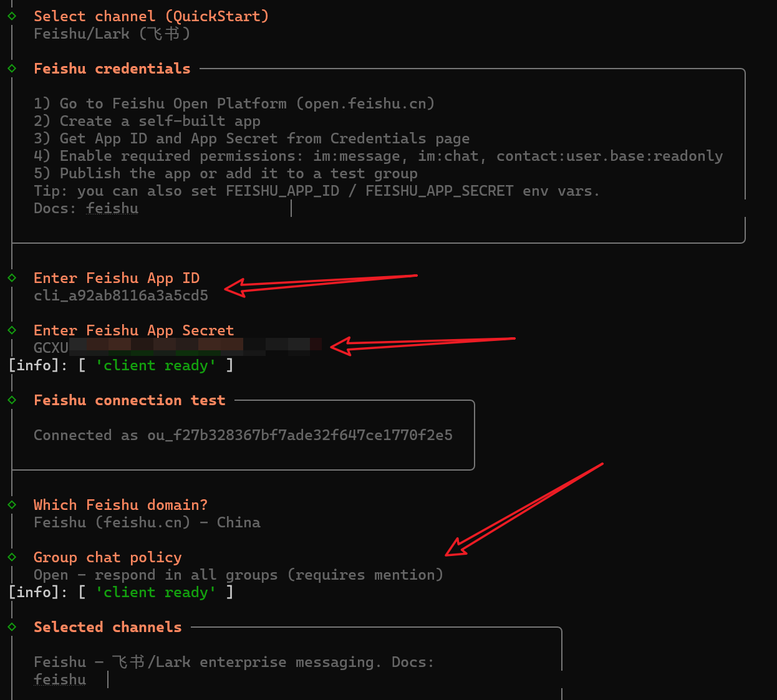Screen dimensions: 777x700
Task: Click the diamond beside Selected channels heading
Action: pos(12,627)
